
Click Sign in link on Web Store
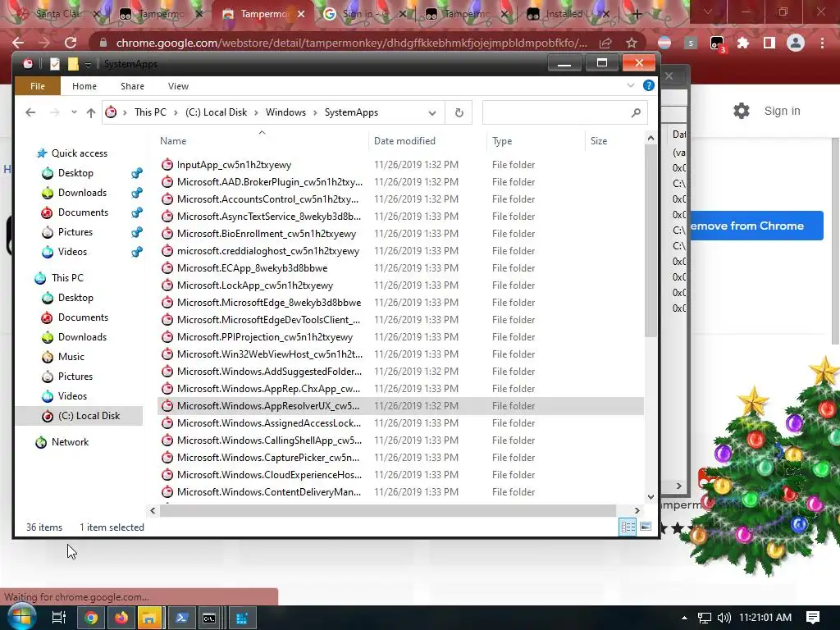tap(782, 111)
